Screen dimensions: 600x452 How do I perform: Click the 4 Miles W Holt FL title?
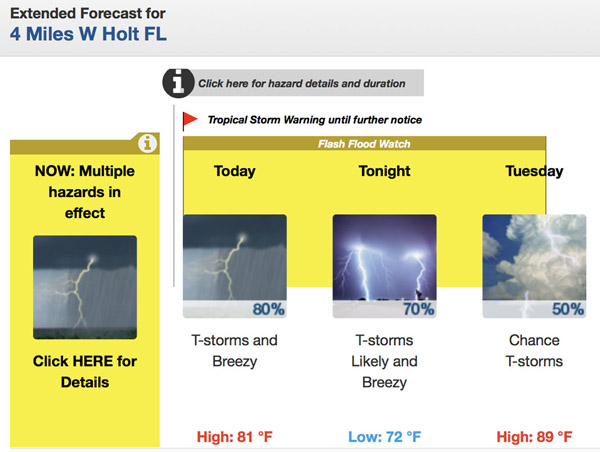[89, 35]
